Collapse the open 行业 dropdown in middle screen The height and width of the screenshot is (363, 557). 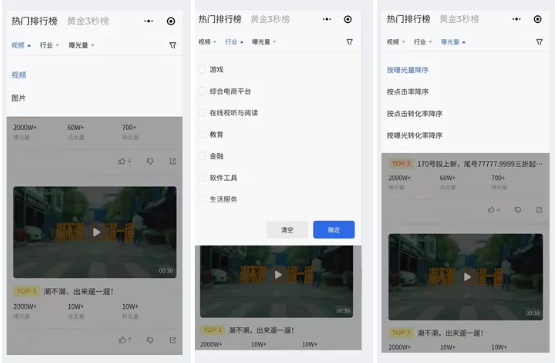(234, 42)
